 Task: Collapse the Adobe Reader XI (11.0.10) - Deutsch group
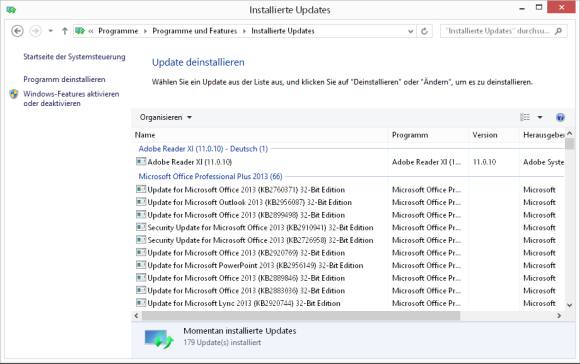click(203, 149)
